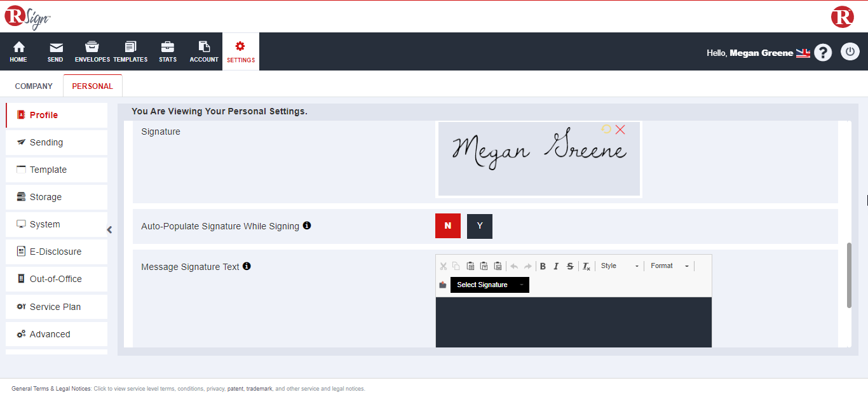Switch to the Company tab
The height and width of the screenshot is (397, 868).
click(x=34, y=86)
